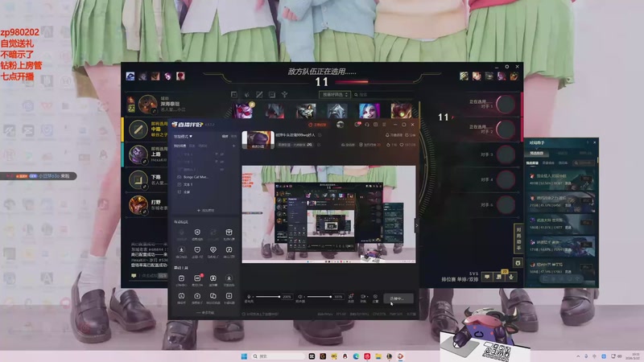
Task: Open the headset customer service icon
Action: tap(367, 125)
